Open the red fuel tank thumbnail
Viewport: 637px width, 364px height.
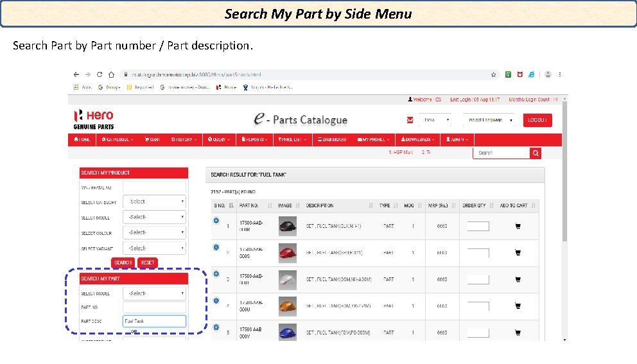click(288, 253)
